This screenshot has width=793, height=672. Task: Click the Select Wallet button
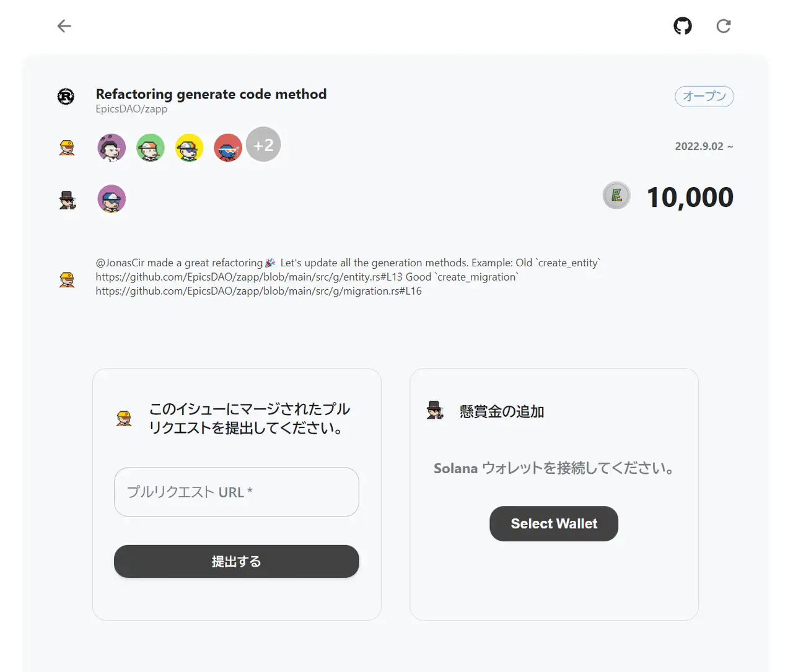(x=553, y=523)
